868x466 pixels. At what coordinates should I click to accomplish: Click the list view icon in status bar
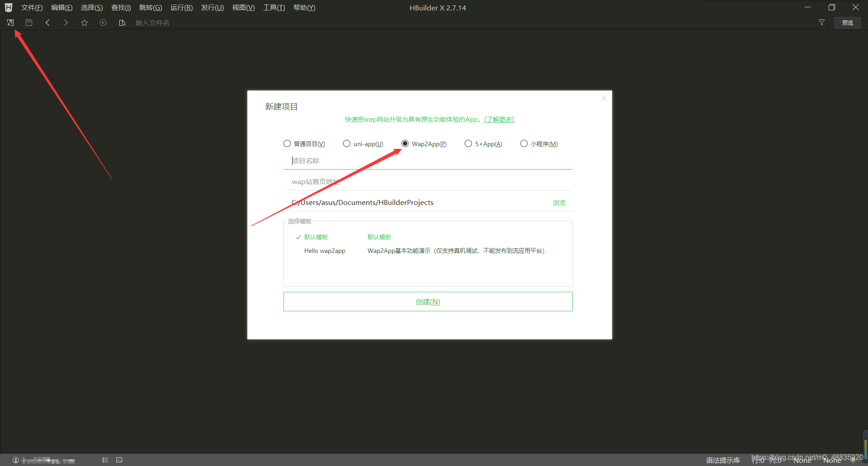point(105,460)
